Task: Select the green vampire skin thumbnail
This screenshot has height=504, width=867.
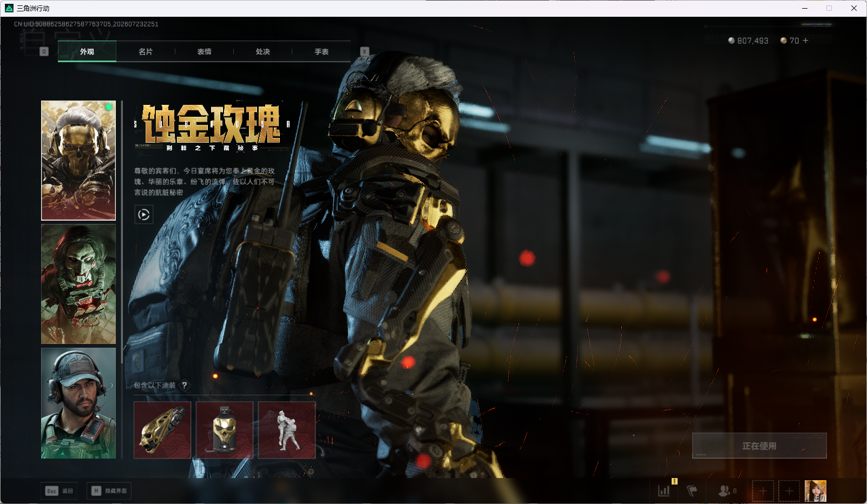Action: 78,284
